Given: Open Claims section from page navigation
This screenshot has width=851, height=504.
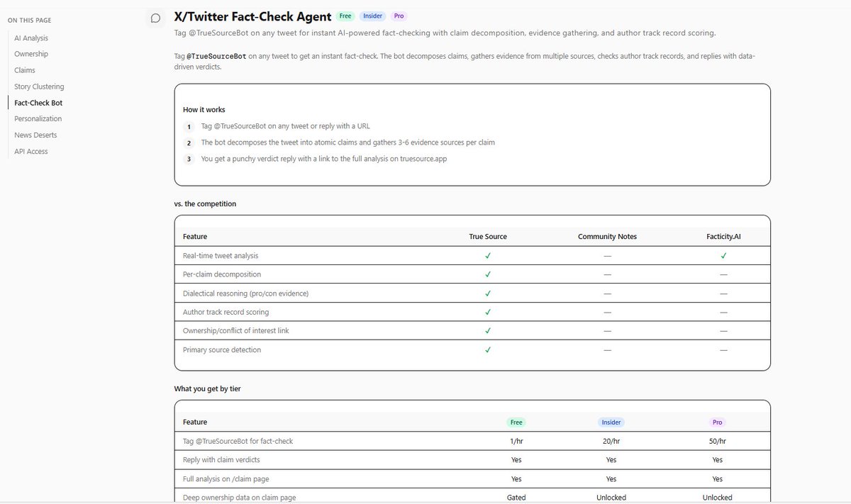Looking at the screenshot, I should (x=25, y=70).
